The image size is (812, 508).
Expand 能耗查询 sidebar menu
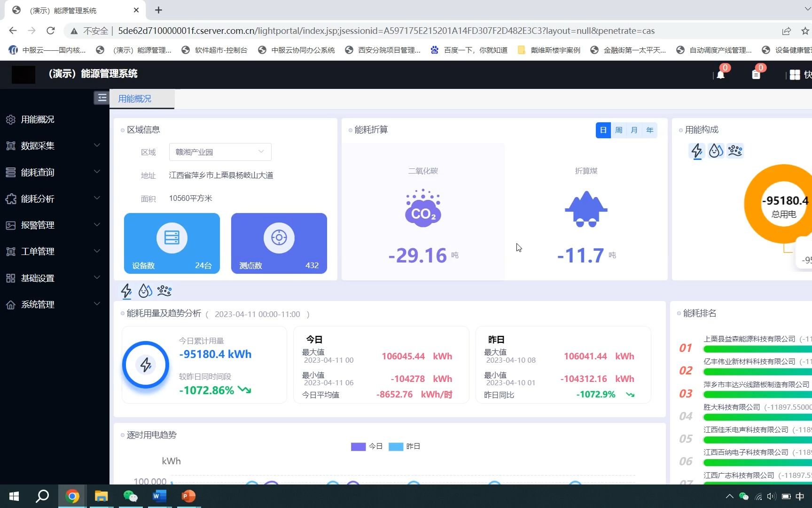coord(55,172)
